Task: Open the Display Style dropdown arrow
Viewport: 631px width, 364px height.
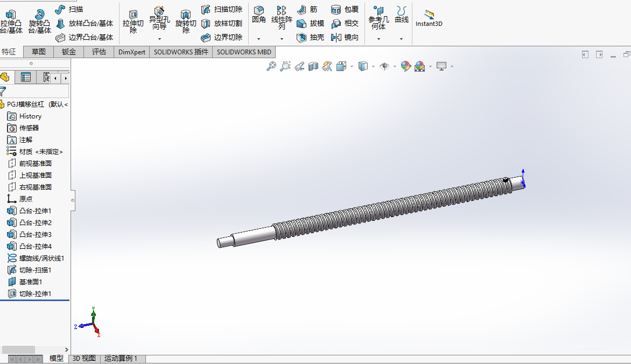Action: tap(374, 67)
